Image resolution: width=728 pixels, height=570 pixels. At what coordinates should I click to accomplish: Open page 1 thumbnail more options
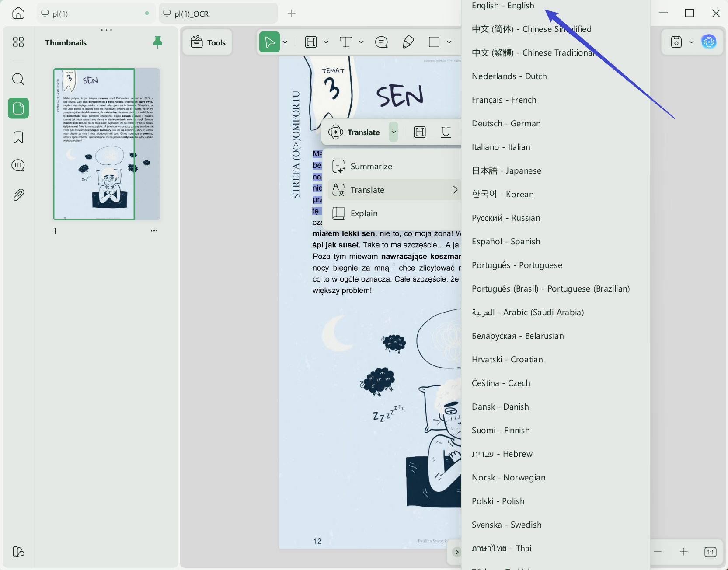(154, 231)
